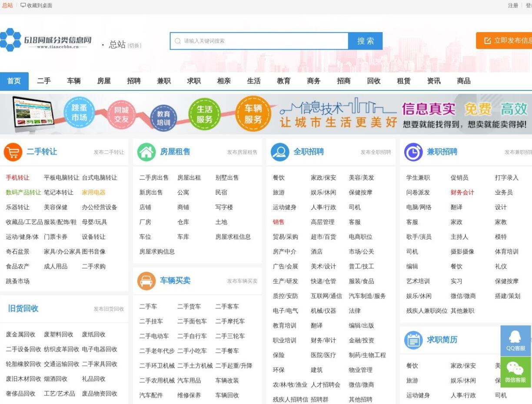The image size is (532, 404).
Task: Switch to the 回收 navigation tab
Action: pyautogui.click(x=373, y=81)
